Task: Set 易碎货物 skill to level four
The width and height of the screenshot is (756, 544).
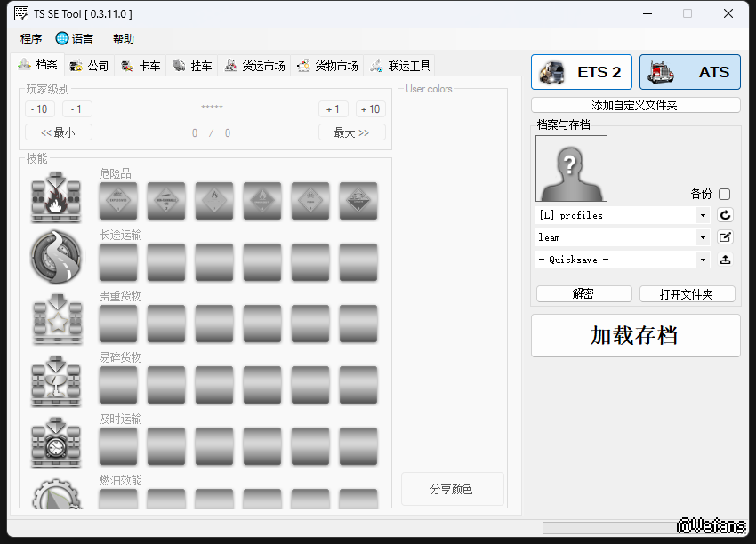Action: click(262, 385)
